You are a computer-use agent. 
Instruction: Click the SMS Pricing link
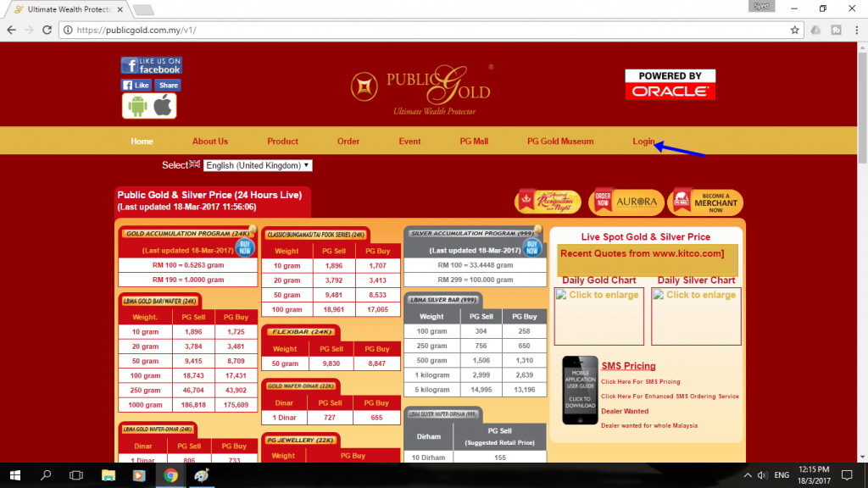click(628, 366)
